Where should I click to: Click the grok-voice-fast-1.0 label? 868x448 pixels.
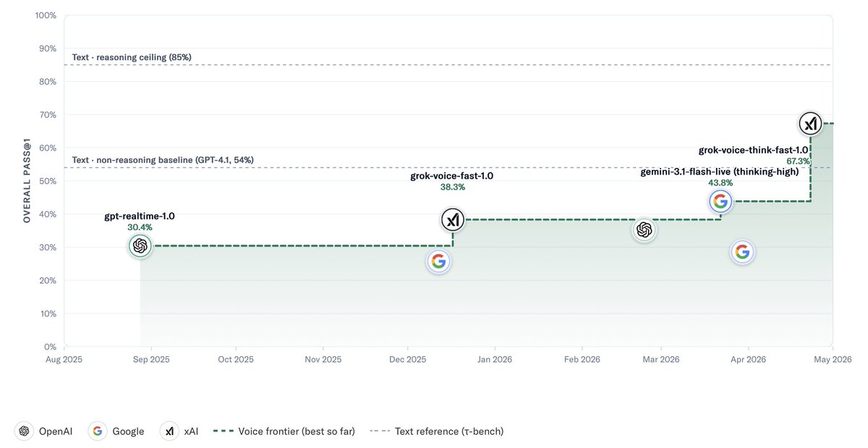(x=452, y=176)
